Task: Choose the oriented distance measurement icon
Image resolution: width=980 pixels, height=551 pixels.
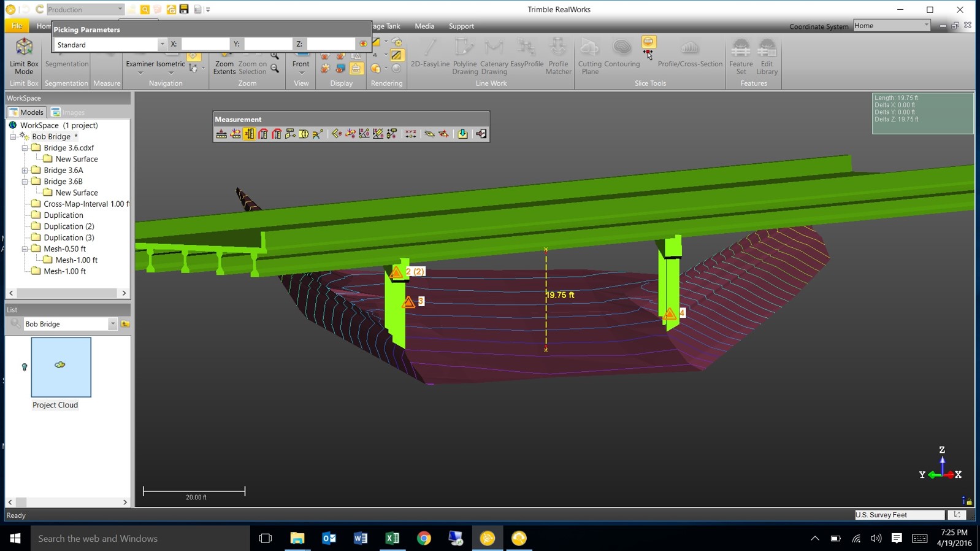Action: [235, 134]
